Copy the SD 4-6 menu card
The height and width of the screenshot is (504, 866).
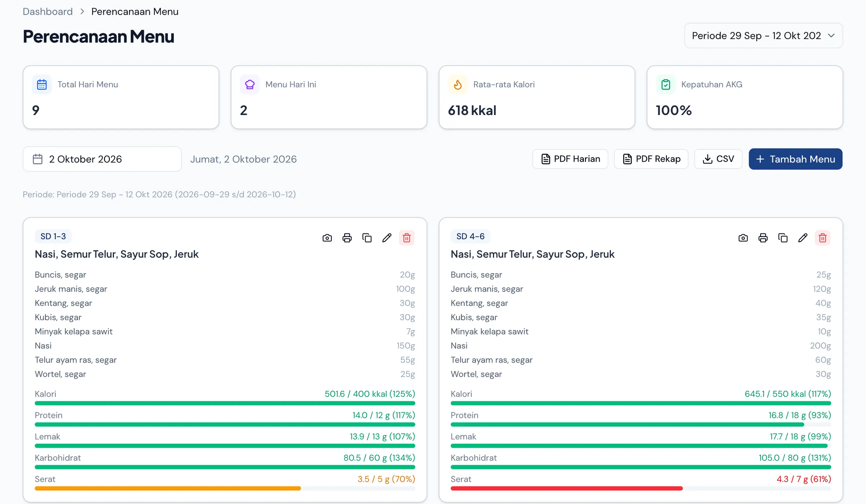(783, 238)
